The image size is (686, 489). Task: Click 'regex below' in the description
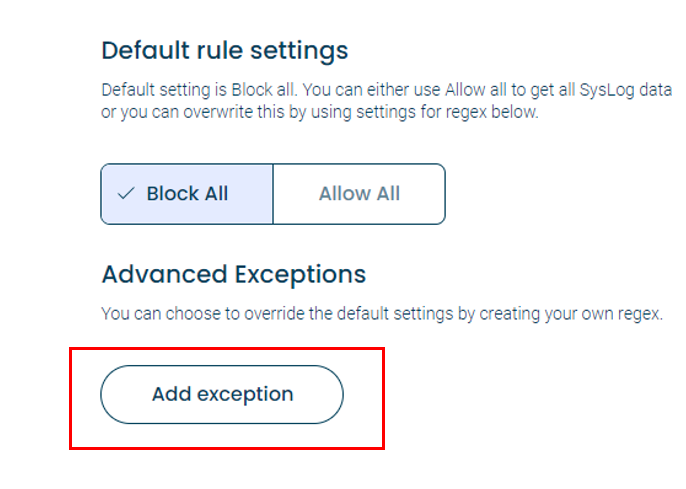pyautogui.click(x=492, y=112)
